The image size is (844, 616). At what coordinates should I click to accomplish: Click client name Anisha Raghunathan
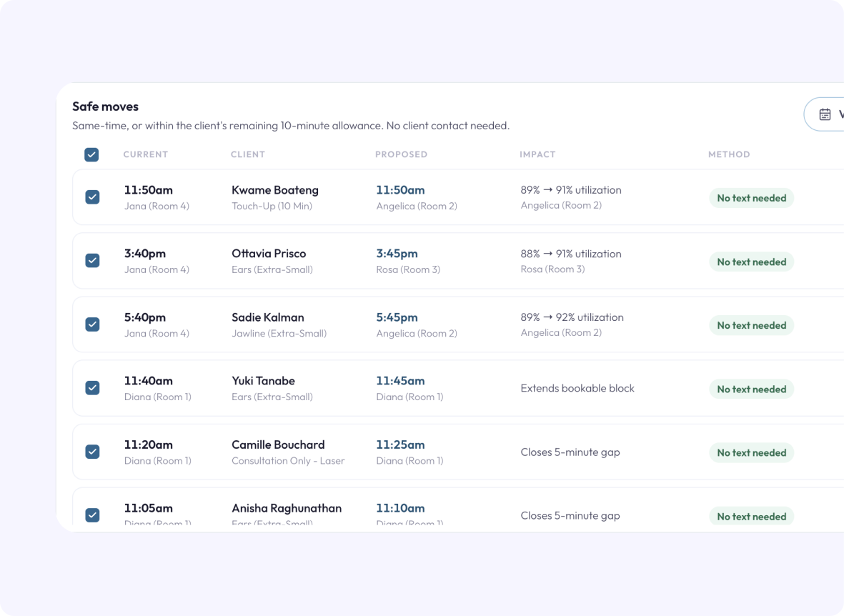tap(287, 508)
